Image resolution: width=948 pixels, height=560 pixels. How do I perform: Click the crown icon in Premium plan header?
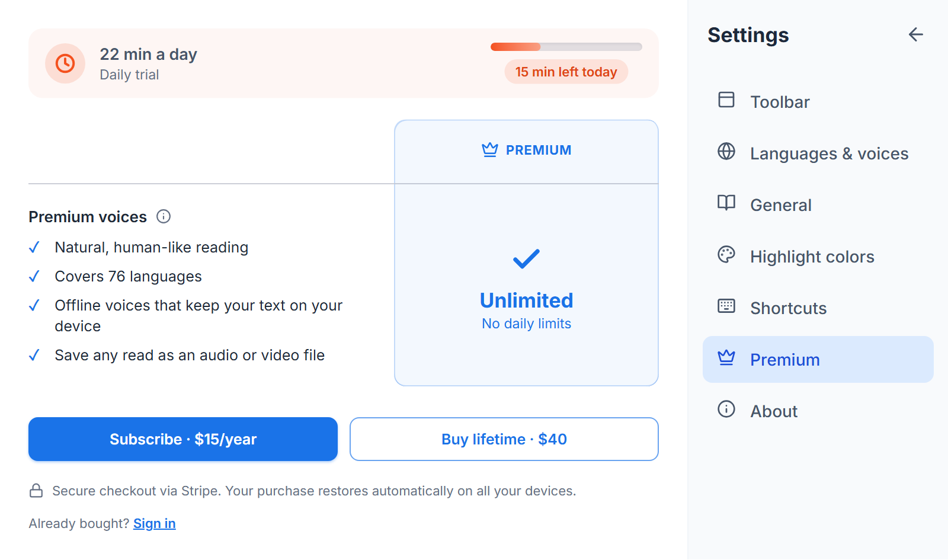click(x=490, y=150)
